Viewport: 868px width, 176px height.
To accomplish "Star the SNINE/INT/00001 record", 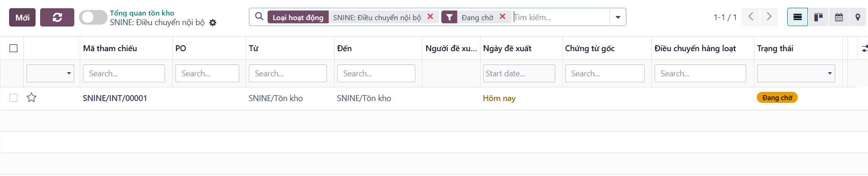I will 31,98.
